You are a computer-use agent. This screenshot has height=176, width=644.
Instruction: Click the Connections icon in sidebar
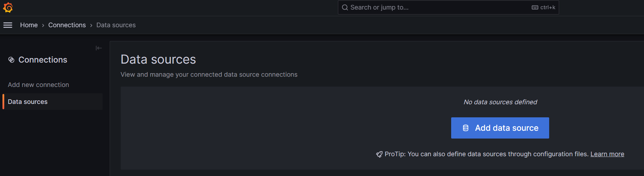11,60
